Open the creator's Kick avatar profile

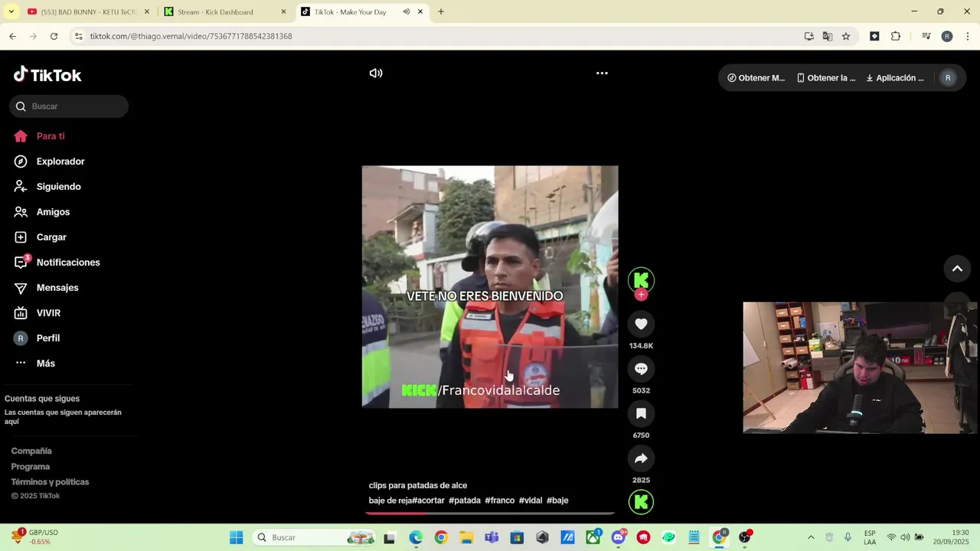(x=642, y=280)
